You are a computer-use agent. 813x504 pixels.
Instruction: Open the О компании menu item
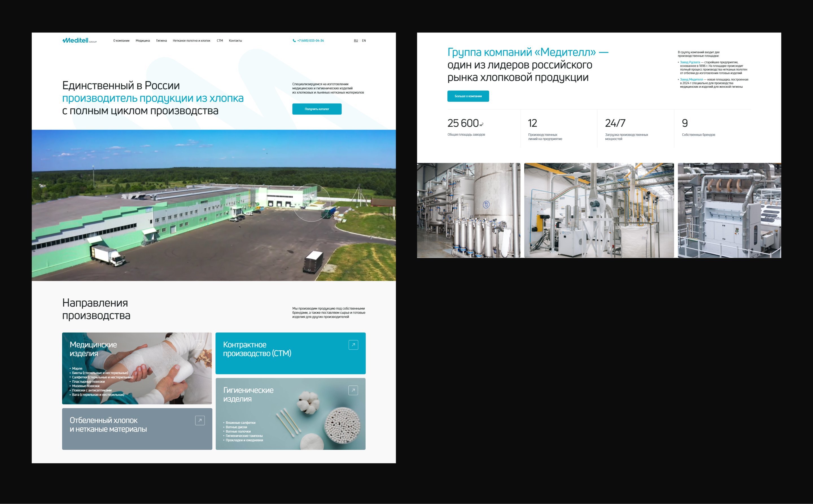pyautogui.click(x=121, y=41)
